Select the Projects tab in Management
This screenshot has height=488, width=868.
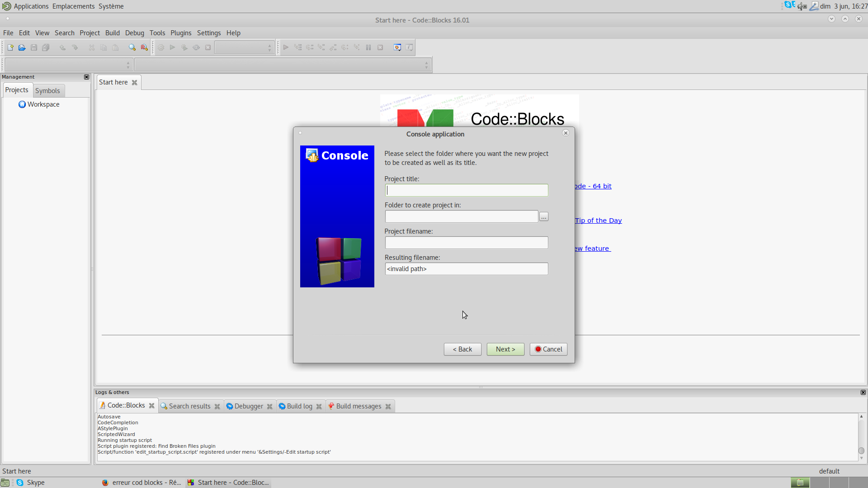coord(17,90)
